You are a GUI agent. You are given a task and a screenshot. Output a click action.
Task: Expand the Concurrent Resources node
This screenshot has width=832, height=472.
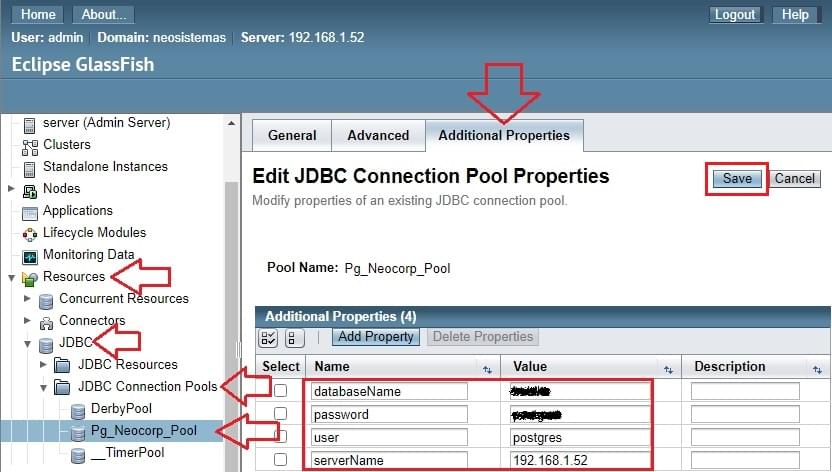pos(27,299)
